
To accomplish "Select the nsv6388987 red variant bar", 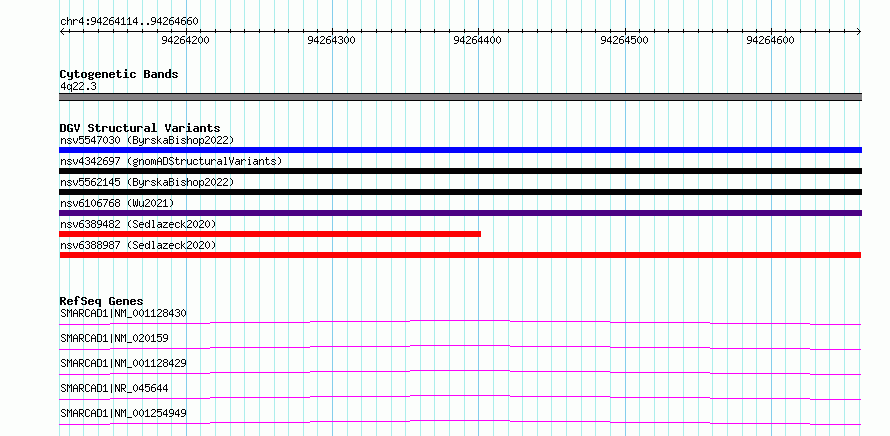I will pos(460,255).
